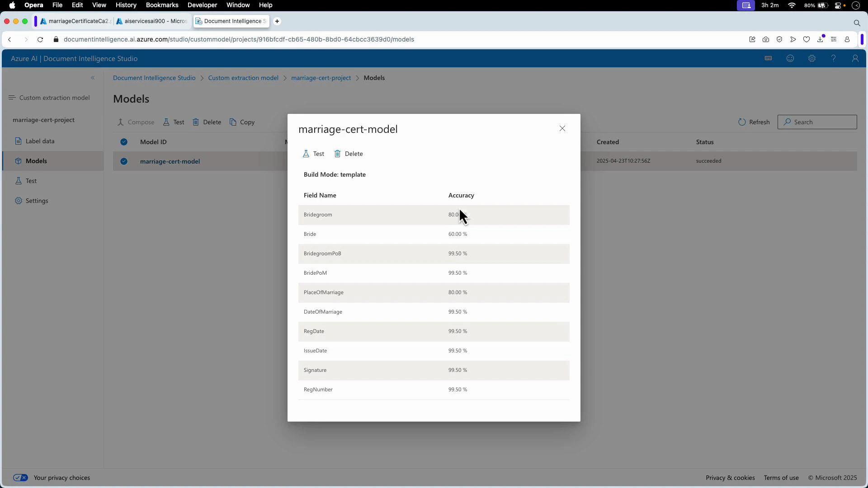The height and width of the screenshot is (488, 868).
Task: Collapse the left sidebar with the chevron
Action: [93, 78]
